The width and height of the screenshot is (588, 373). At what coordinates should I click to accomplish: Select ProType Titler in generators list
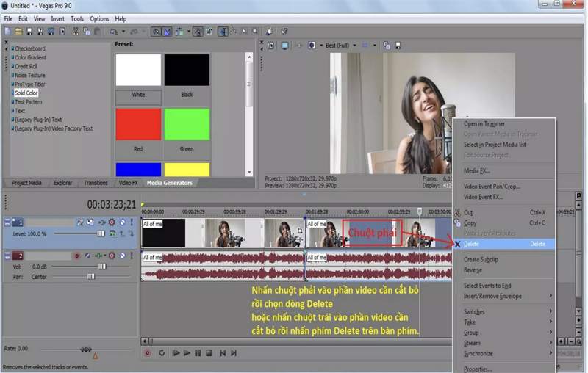coord(29,84)
